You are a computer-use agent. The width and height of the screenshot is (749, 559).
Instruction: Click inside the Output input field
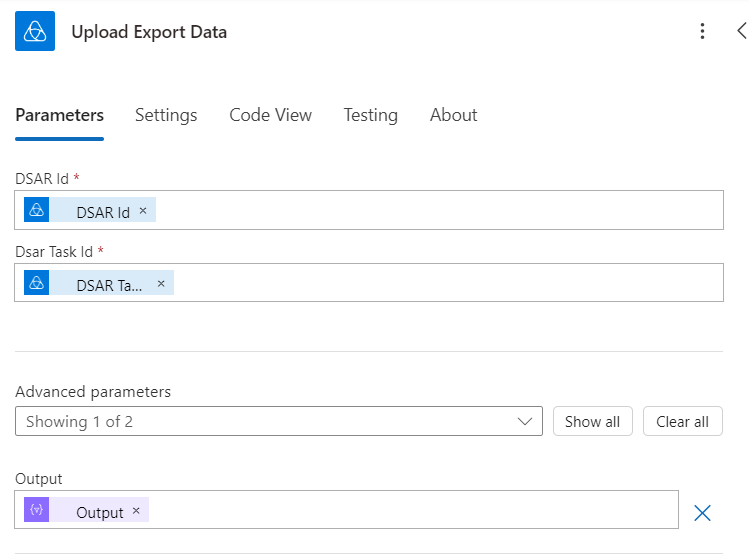tap(410, 511)
